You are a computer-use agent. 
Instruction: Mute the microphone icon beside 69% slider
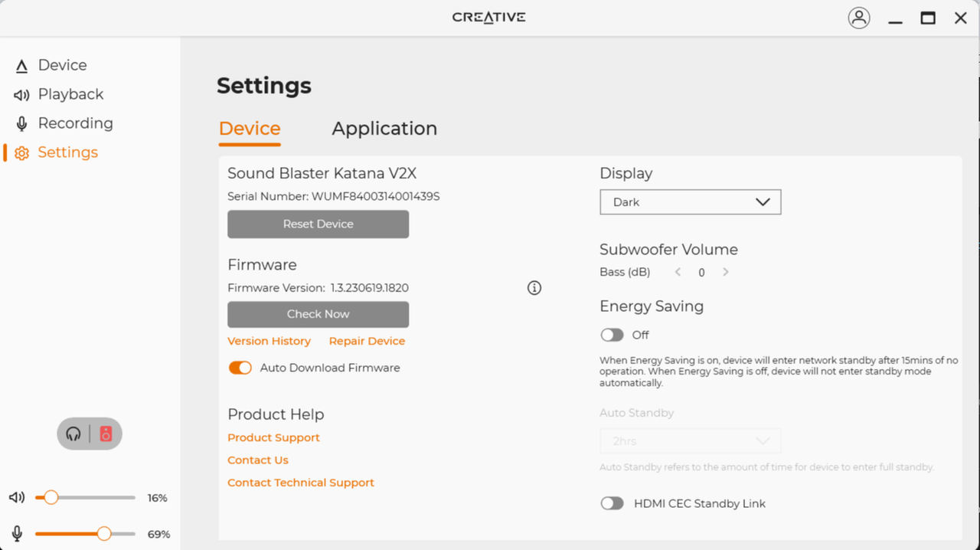[17, 534]
